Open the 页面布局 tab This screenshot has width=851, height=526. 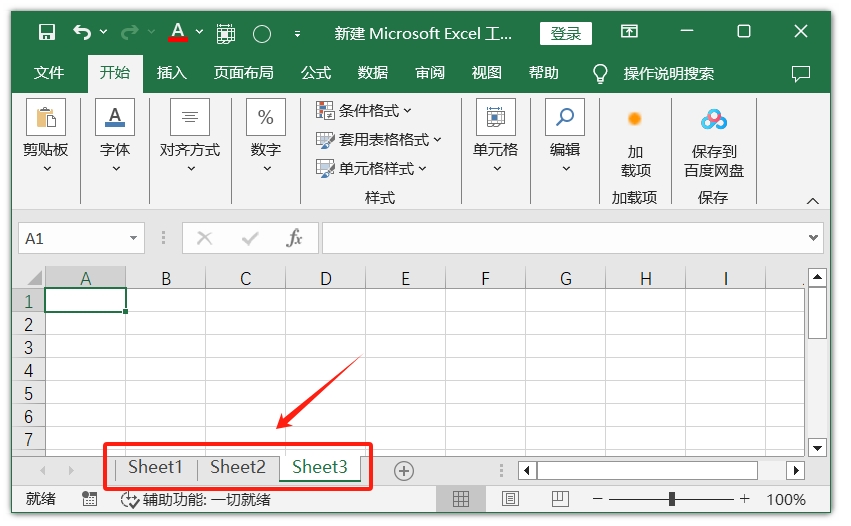coord(243,73)
